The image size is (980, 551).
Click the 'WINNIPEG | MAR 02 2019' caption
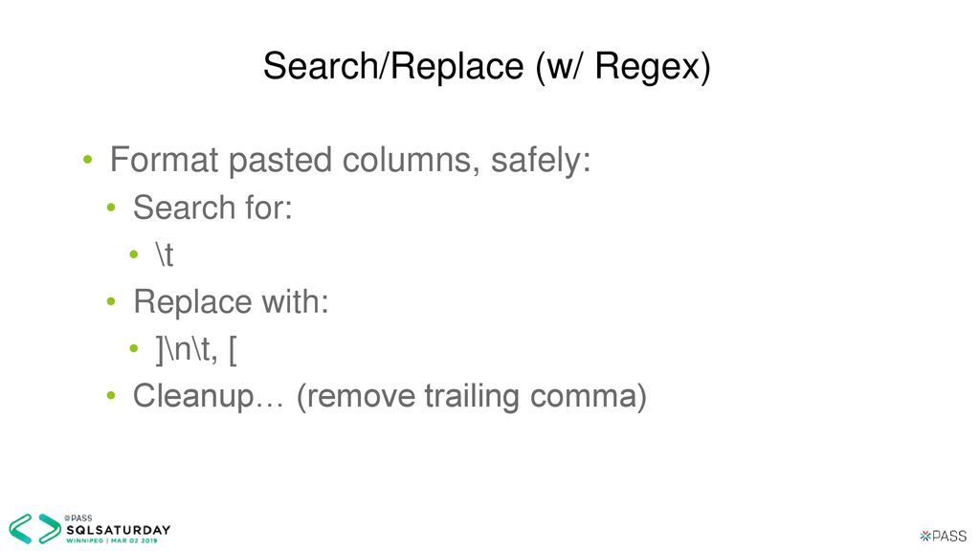click(112, 541)
